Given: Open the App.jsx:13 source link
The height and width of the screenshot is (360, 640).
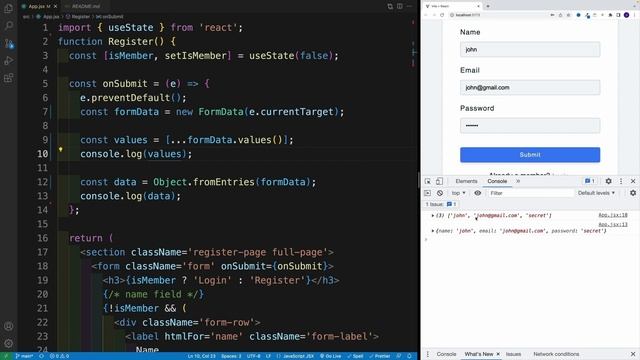Looking at the screenshot, I should (613, 224).
